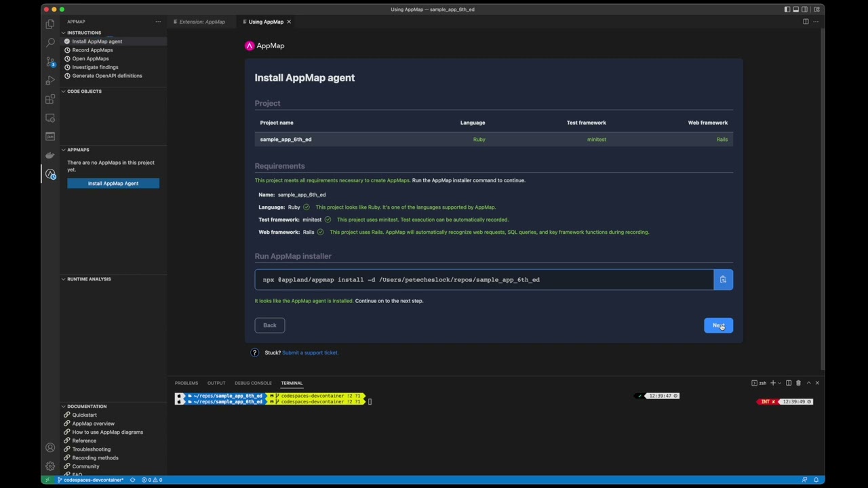Expand the Runtime Analysis section
The height and width of the screenshot is (488, 868).
(89, 279)
